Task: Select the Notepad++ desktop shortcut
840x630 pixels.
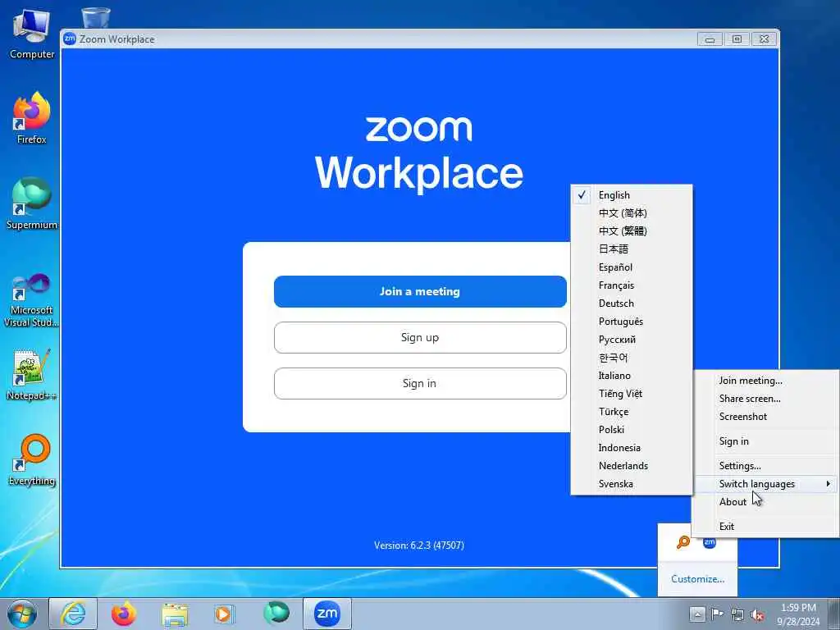Action: pos(31,375)
